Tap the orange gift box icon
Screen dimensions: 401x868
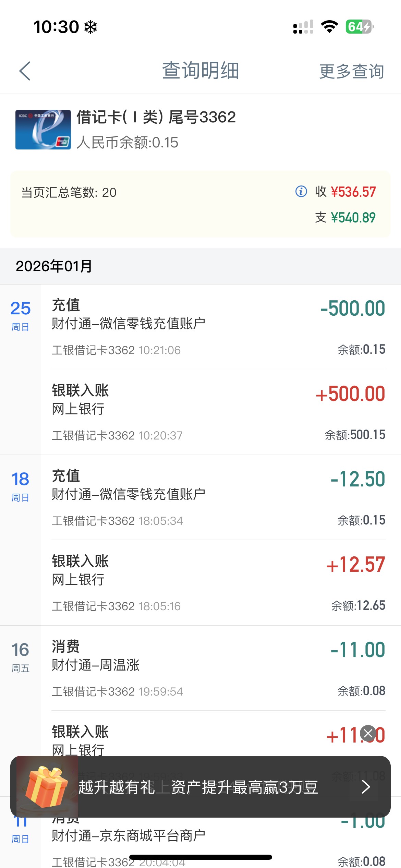pos(46,787)
